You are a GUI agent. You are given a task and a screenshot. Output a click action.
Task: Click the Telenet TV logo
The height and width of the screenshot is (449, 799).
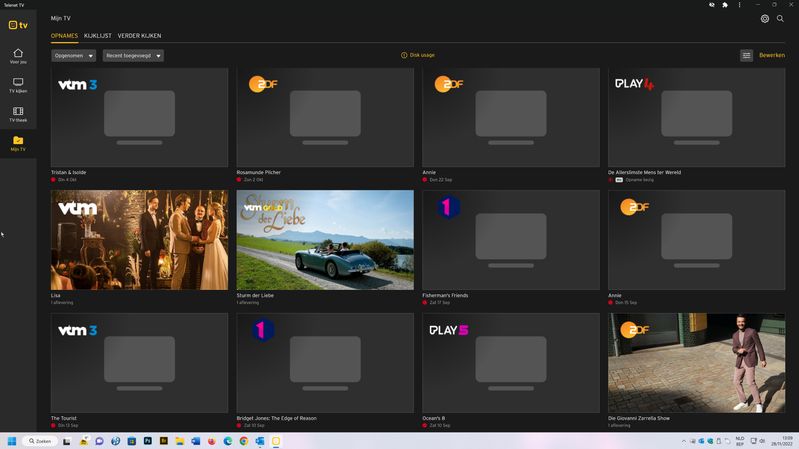(x=18, y=25)
